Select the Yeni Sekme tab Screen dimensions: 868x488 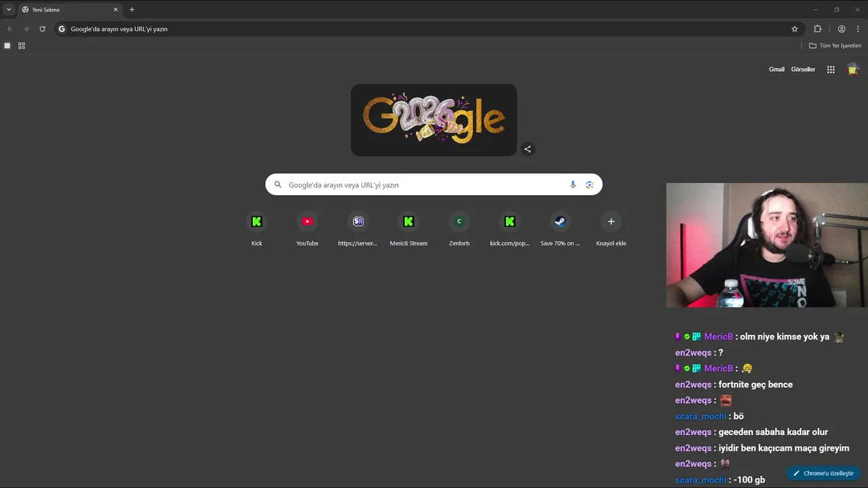point(70,9)
